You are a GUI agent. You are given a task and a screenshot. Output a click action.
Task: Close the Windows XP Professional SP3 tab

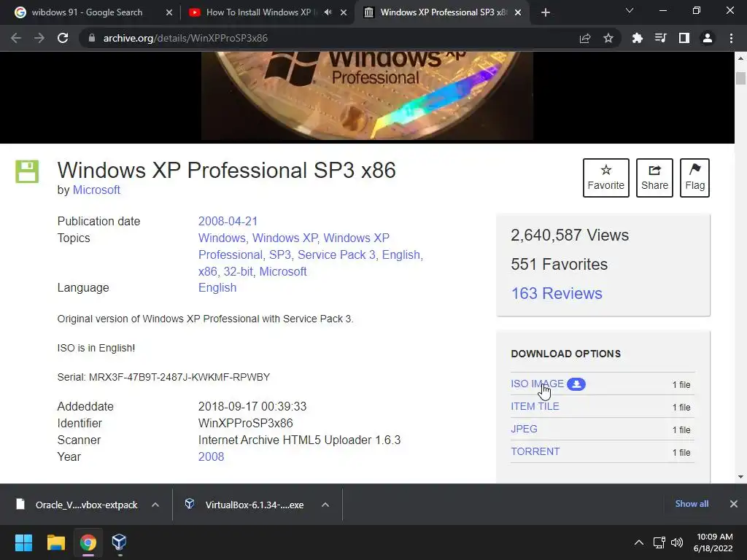point(519,12)
